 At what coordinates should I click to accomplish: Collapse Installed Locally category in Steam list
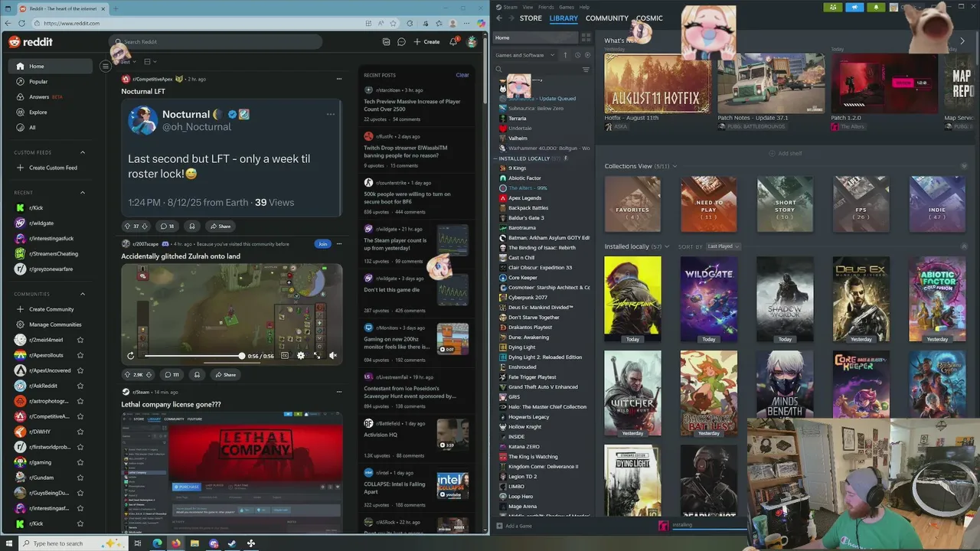[x=496, y=158]
